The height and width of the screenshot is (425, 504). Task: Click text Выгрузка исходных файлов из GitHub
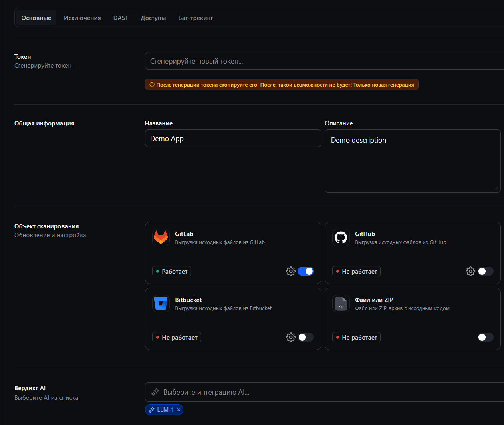(x=401, y=242)
